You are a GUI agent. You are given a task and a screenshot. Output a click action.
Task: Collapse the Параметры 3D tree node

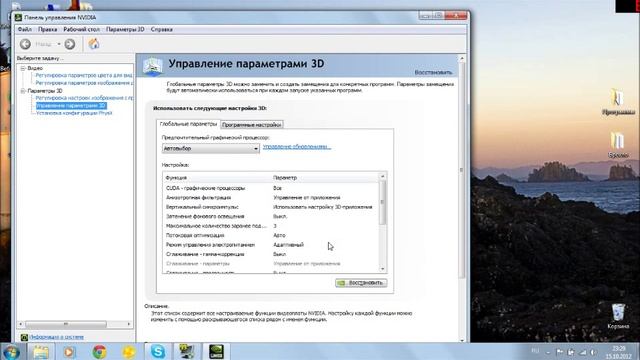click(23, 91)
